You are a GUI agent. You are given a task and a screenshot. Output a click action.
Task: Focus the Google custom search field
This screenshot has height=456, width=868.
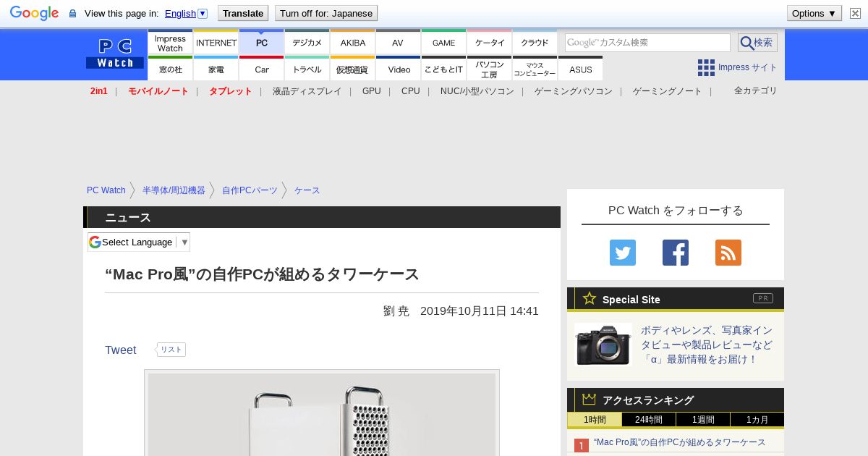(x=647, y=43)
